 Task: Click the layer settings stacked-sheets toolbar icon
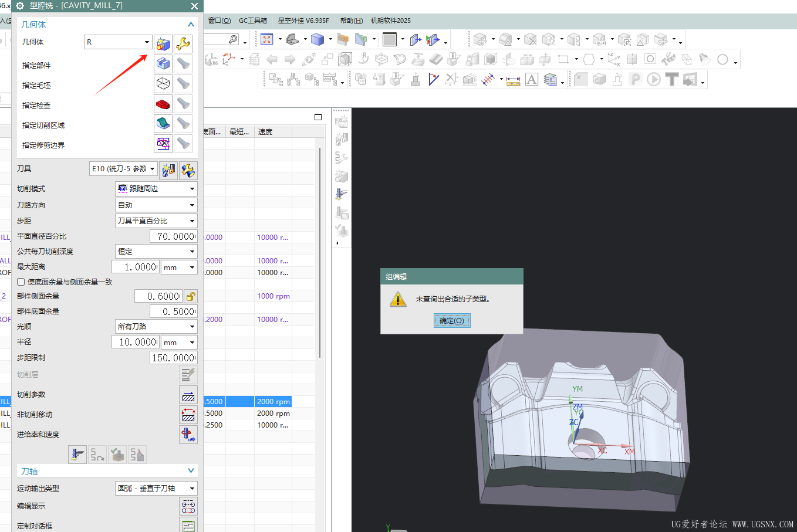coord(550,79)
